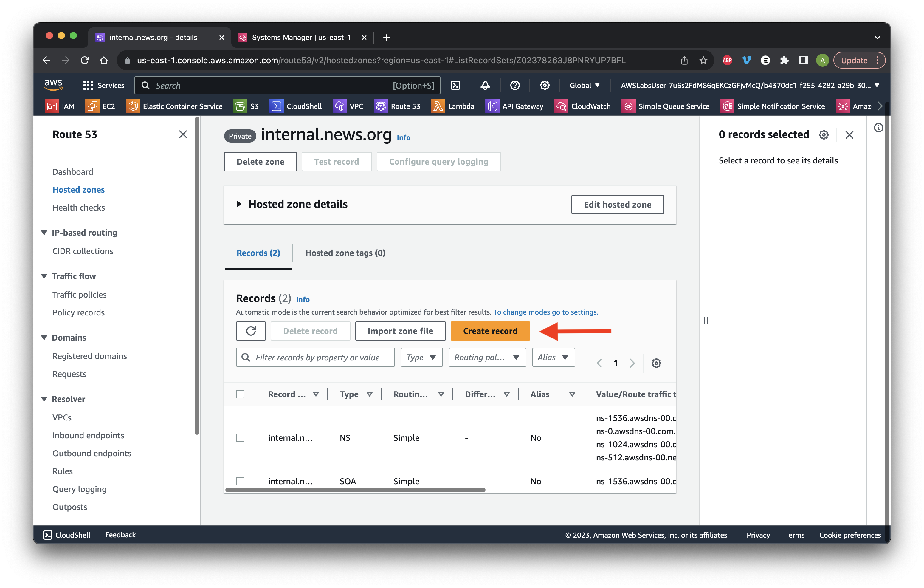Open the info panel circle icon
The height and width of the screenshot is (588, 924).
pyautogui.click(x=878, y=128)
